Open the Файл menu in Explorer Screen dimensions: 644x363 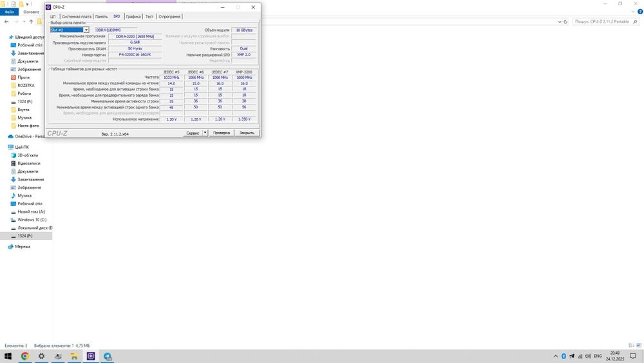9,12
